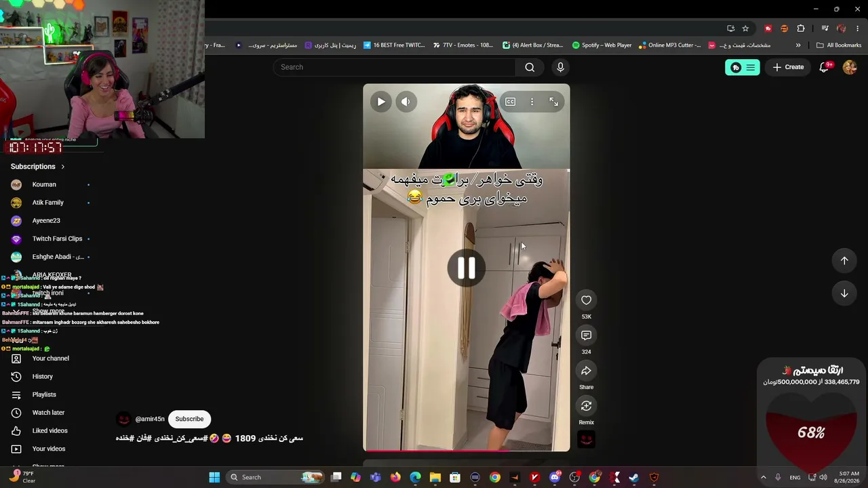Open the Short's more options menu
The image size is (868, 488).
pos(532,102)
